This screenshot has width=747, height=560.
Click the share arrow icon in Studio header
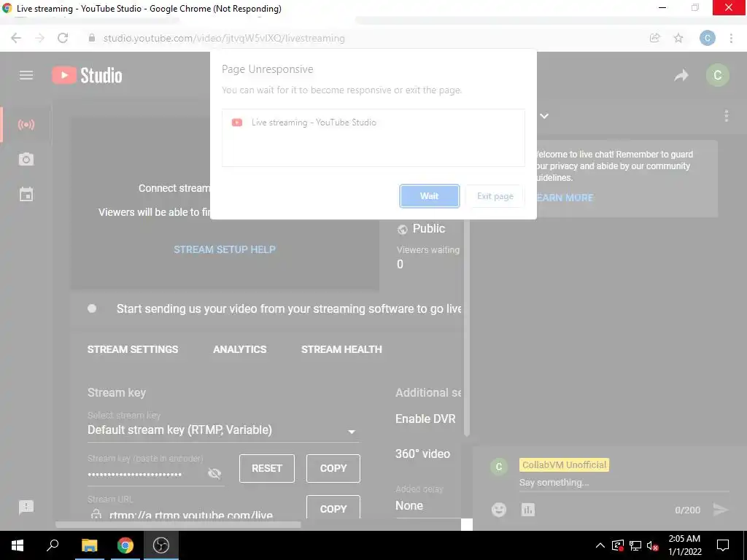pyautogui.click(x=681, y=75)
